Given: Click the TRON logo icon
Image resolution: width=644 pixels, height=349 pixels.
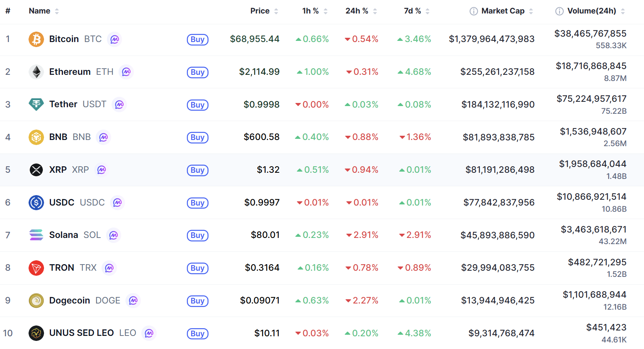Looking at the screenshot, I should click(x=36, y=268).
